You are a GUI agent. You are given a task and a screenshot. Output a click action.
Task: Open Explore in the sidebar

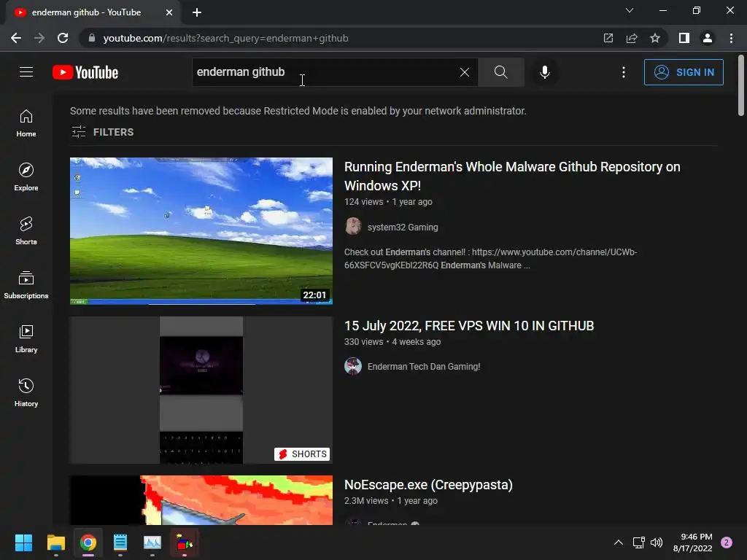tap(26, 177)
